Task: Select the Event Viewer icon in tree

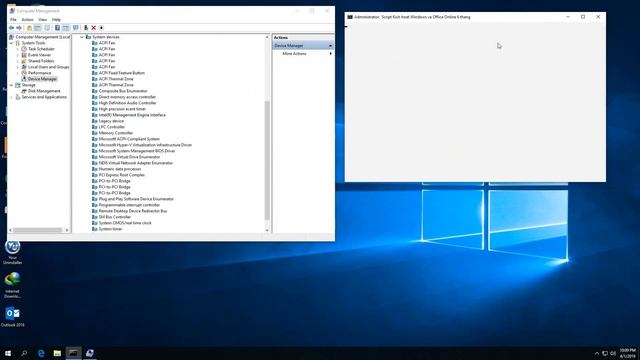Action: pos(24,55)
